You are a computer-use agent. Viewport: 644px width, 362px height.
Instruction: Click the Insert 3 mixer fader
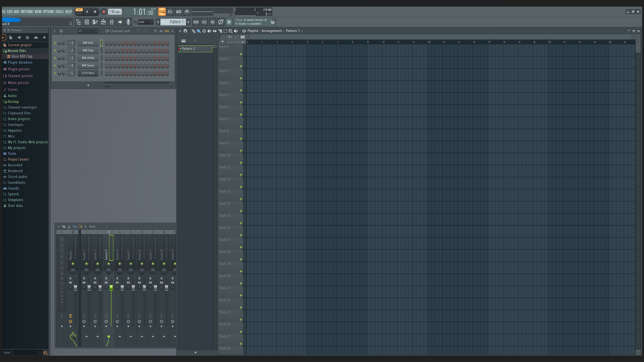click(x=111, y=288)
